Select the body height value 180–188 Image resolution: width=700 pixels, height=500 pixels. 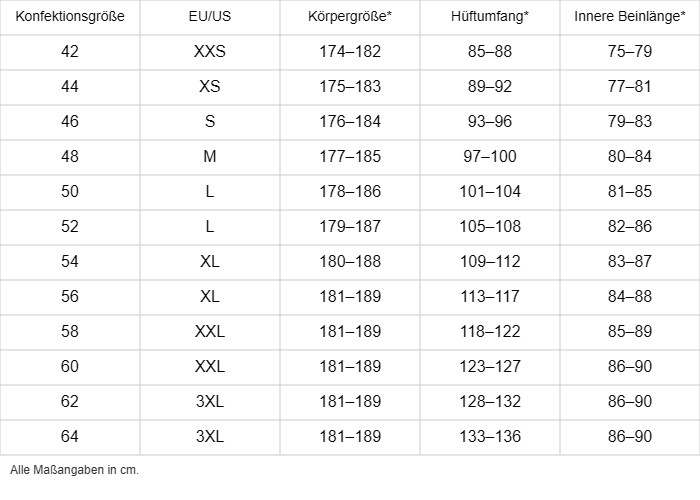(350, 262)
